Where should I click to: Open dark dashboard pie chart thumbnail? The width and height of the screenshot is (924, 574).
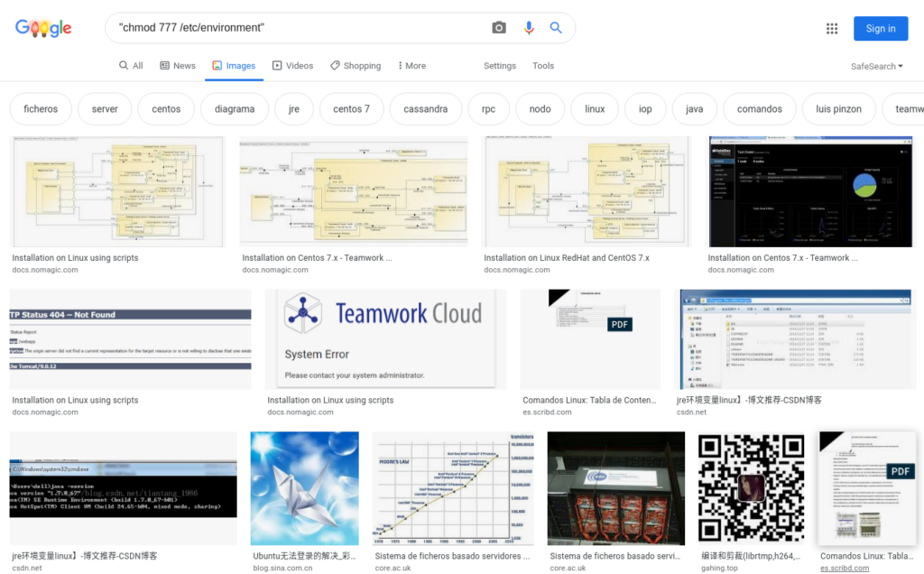tap(810, 191)
